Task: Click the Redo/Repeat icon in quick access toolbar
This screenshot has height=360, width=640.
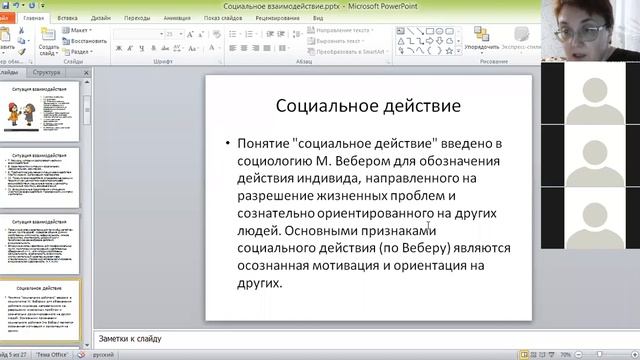Action: point(32,5)
